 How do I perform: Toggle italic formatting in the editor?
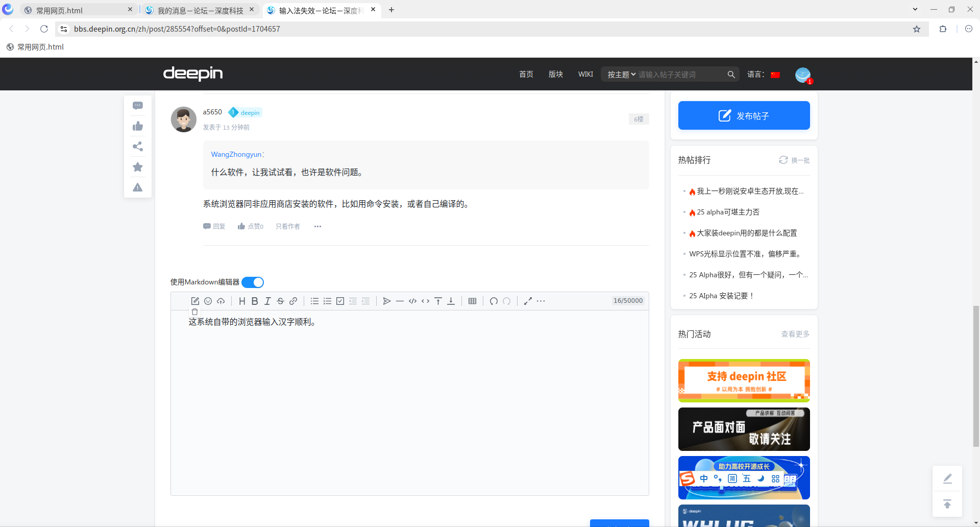[x=267, y=301]
